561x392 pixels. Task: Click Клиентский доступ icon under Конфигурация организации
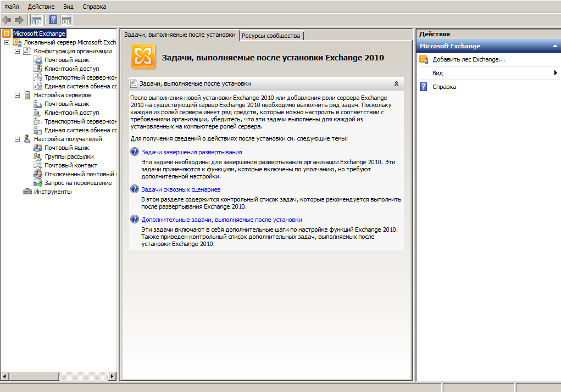37,69
